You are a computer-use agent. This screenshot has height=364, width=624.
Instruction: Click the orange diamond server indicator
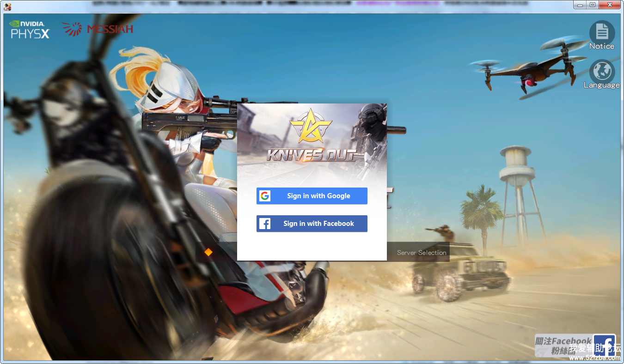coord(208,252)
